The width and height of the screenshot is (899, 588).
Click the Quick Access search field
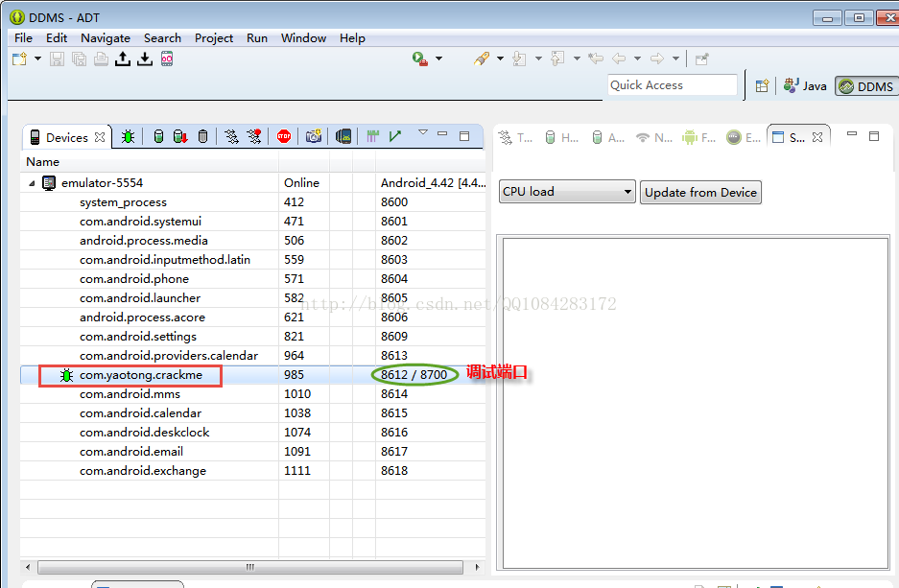(672, 85)
